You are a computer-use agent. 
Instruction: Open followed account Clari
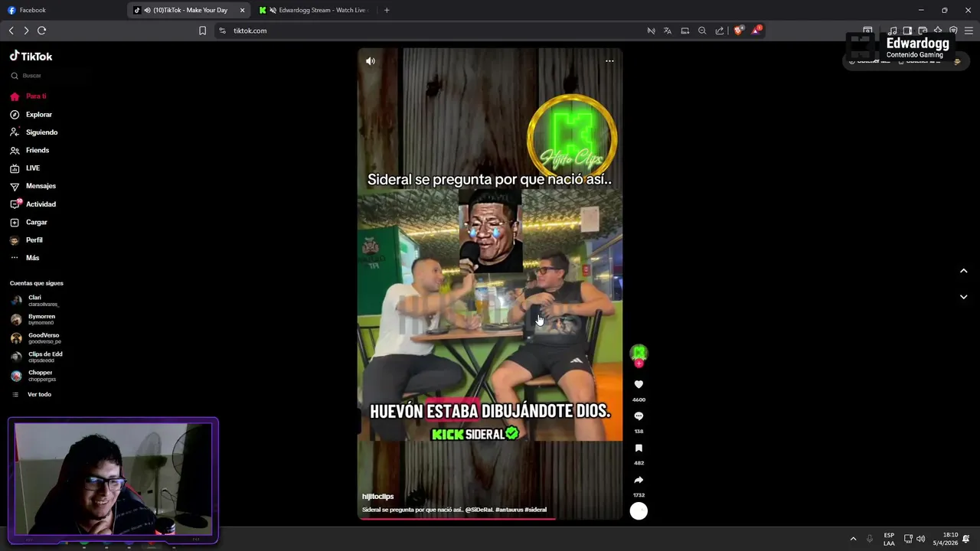pyautogui.click(x=34, y=300)
